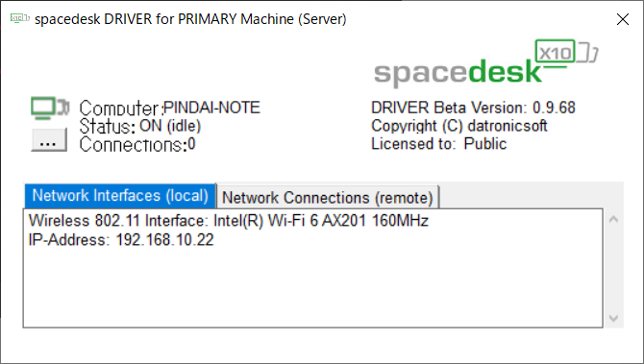Close the spacedesk DRIVER window

coord(623,19)
